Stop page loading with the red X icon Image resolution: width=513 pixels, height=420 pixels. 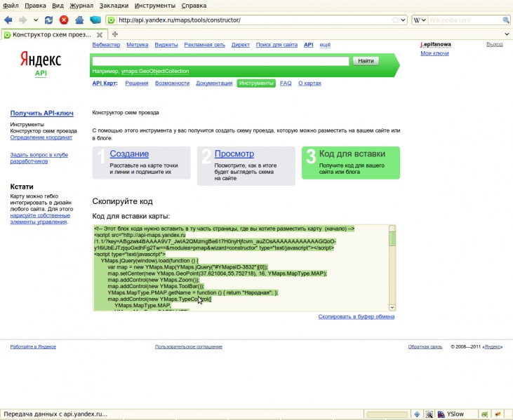[64, 20]
